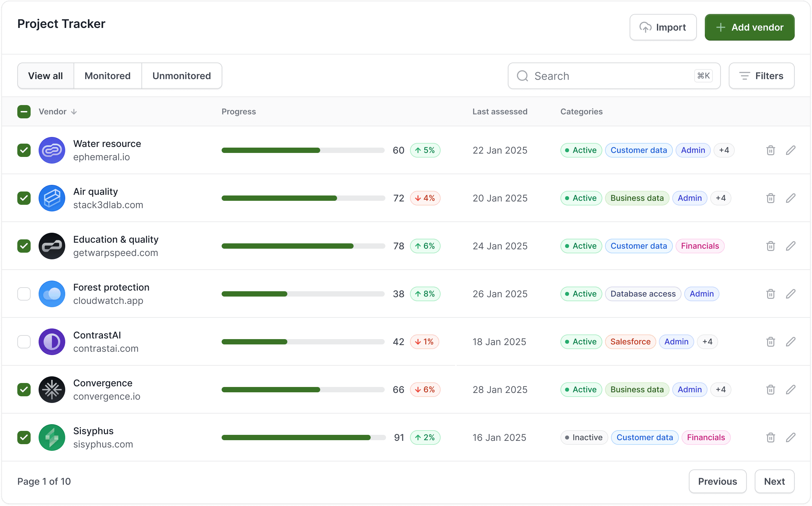The width and height of the screenshot is (812, 506).
Task: Uncheck the Air quality row checkbox
Action: 24,198
